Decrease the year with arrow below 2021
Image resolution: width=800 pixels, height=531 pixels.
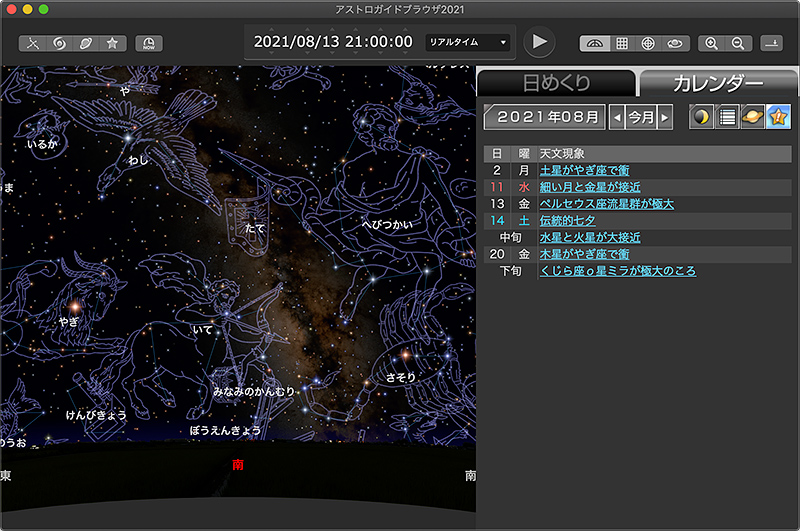point(271,53)
